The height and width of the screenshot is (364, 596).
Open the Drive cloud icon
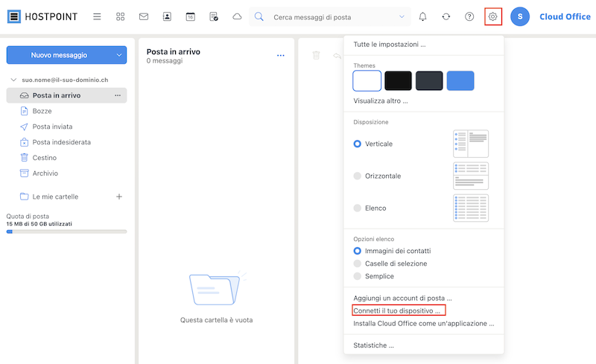click(x=237, y=16)
